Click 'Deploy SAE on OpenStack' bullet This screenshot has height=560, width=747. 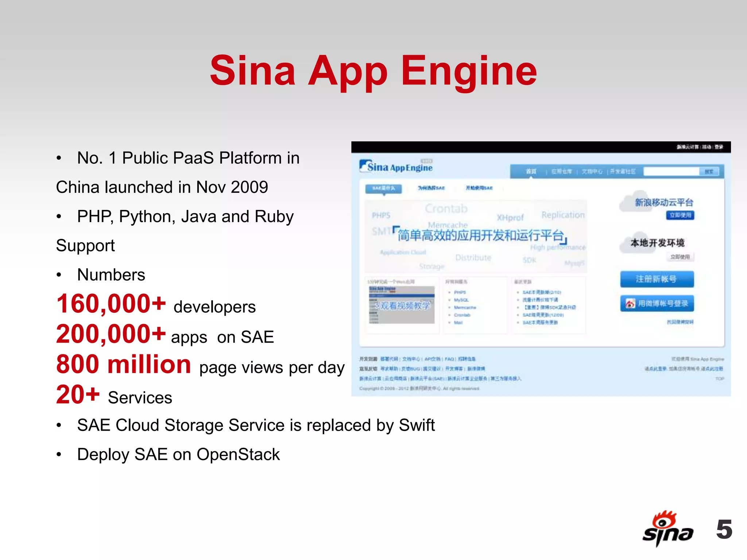pos(178,455)
